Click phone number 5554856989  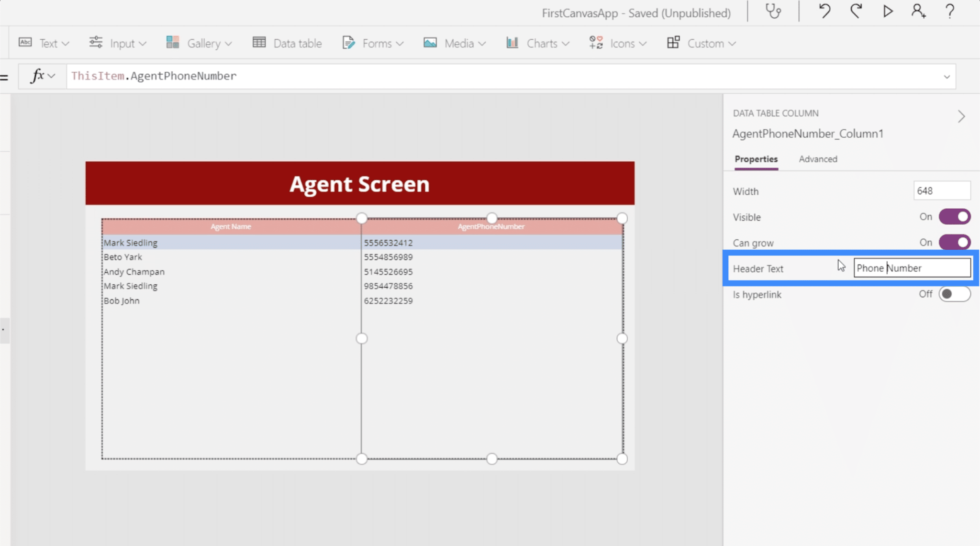(388, 257)
